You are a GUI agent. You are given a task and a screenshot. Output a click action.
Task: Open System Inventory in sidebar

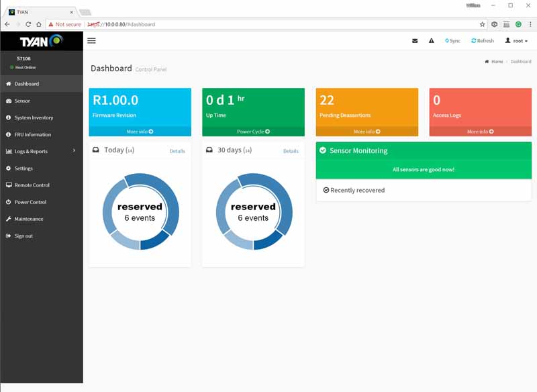point(42,117)
